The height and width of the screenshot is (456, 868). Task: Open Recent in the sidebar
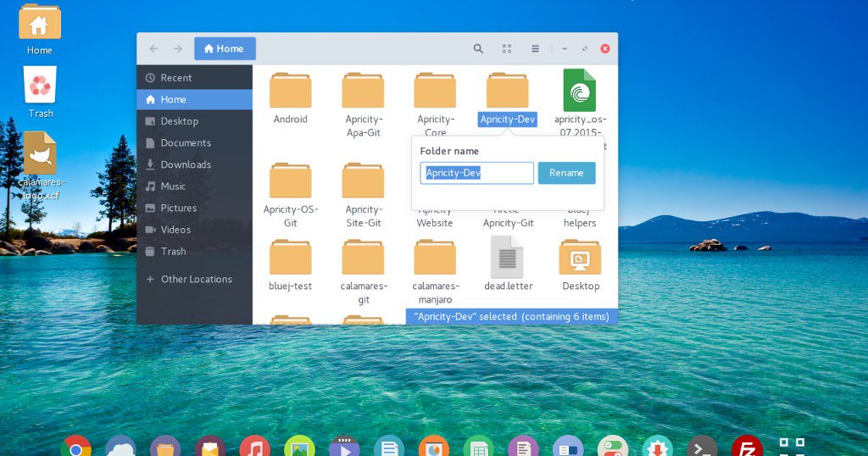194,78
